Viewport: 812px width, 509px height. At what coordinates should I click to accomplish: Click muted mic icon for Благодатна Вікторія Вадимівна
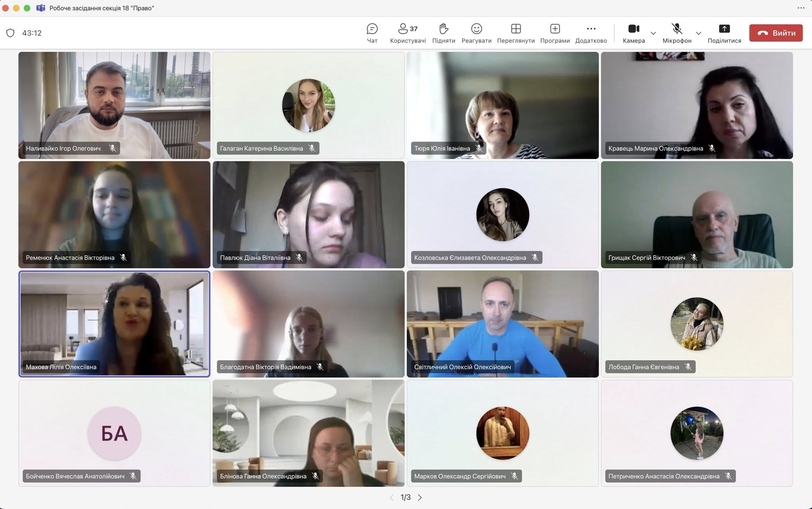[320, 367]
